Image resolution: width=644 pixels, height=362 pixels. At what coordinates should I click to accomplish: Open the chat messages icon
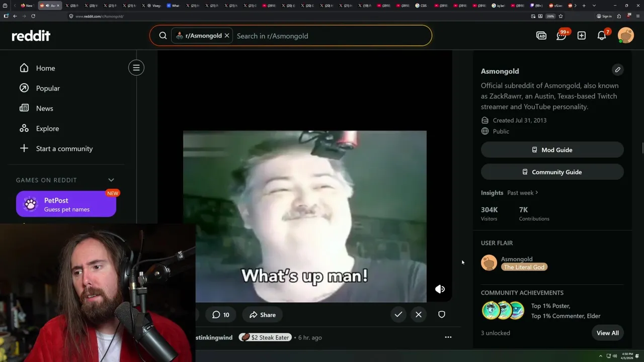coord(561,36)
